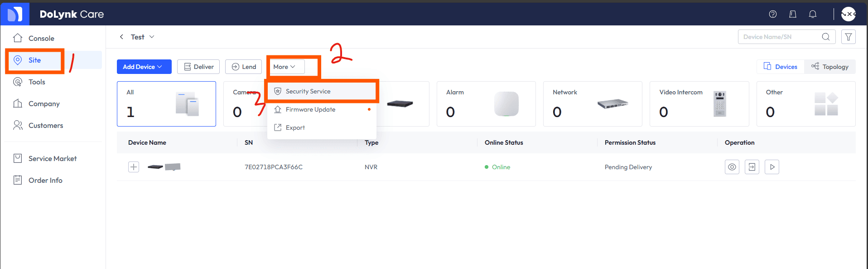Click the eye view icon for NVR device

tap(732, 167)
